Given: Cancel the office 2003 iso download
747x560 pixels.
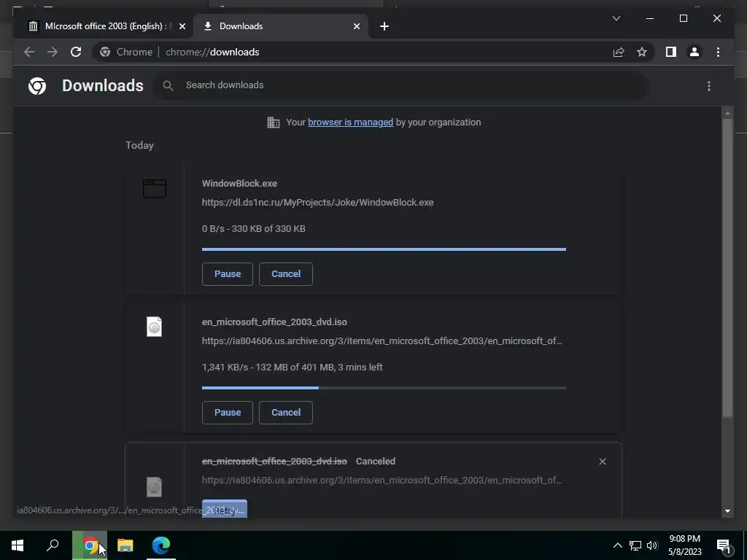Looking at the screenshot, I should tap(286, 413).
